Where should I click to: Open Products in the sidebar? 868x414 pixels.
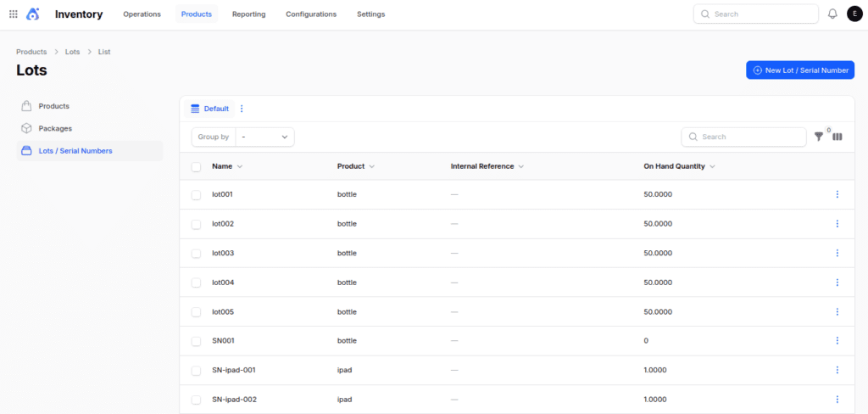point(90,106)
